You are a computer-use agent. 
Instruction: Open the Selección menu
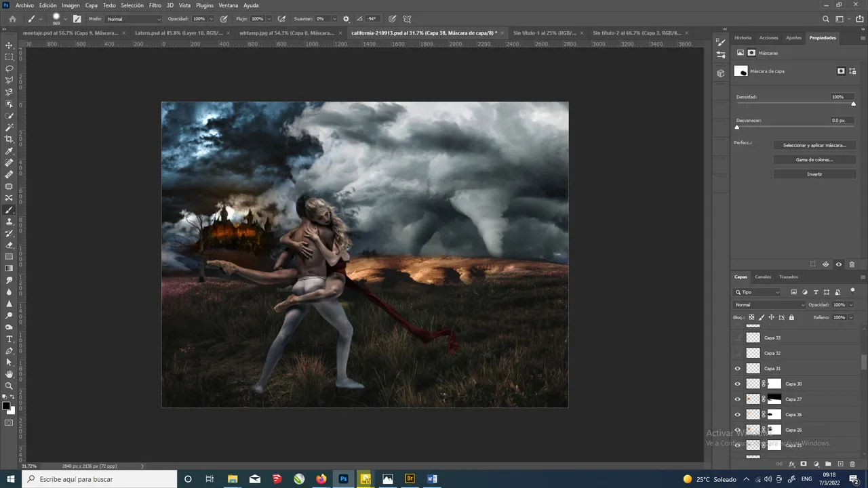point(132,5)
